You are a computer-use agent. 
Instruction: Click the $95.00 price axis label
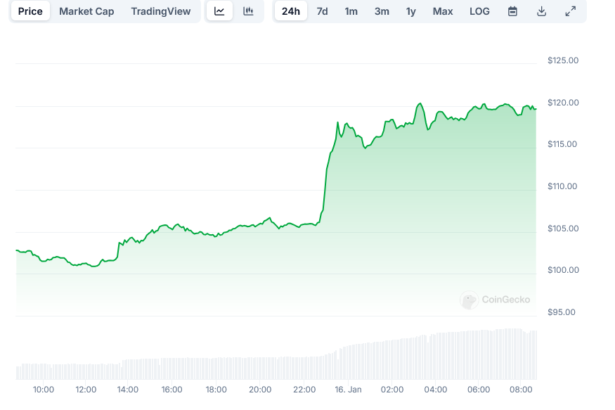564,312
